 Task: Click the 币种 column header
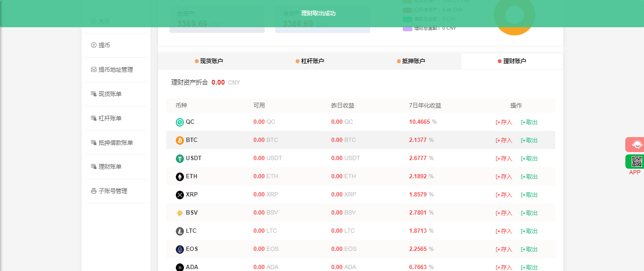181,106
